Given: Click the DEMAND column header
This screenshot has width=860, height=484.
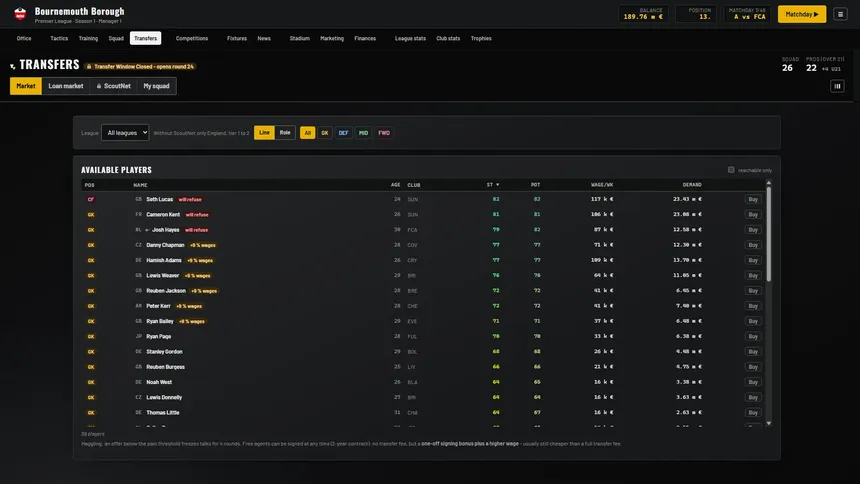Looking at the screenshot, I should [x=692, y=185].
